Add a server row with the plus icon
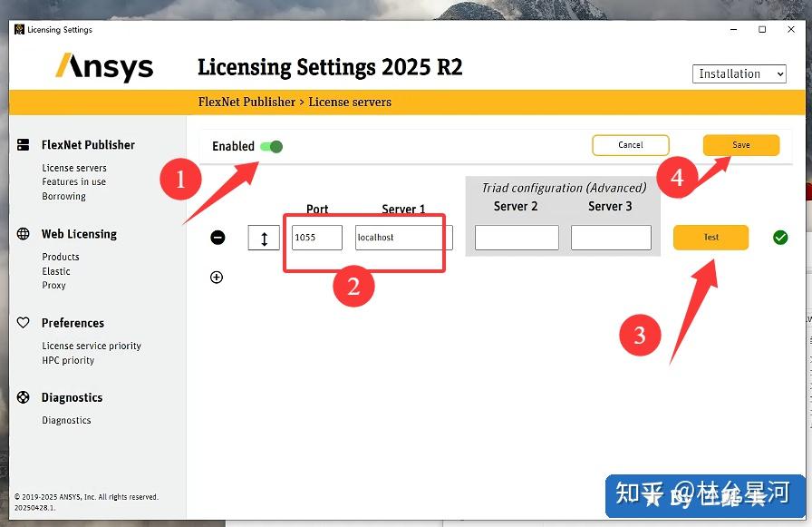This screenshot has width=812, height=527. point(217,278)
